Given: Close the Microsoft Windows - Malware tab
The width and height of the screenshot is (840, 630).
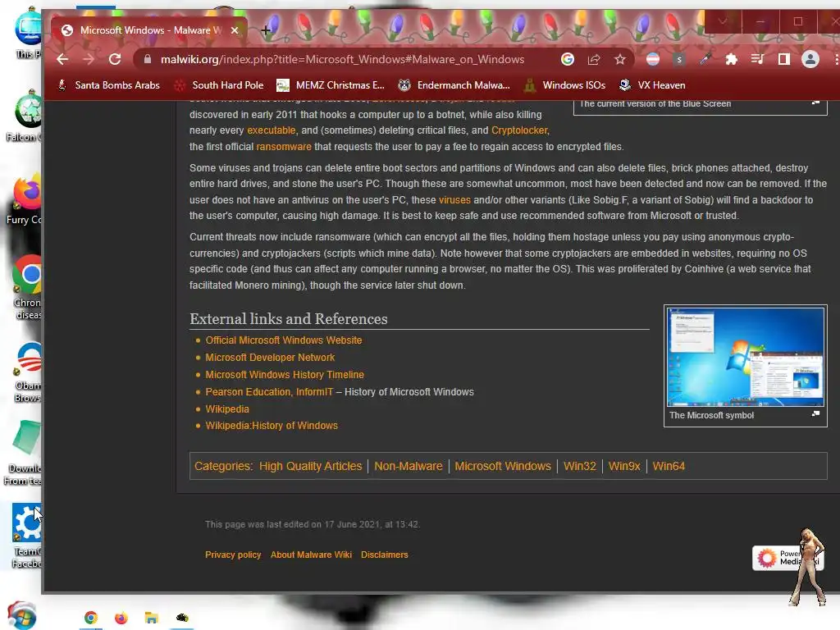Looking at the screenshot, I should point(235,30).
